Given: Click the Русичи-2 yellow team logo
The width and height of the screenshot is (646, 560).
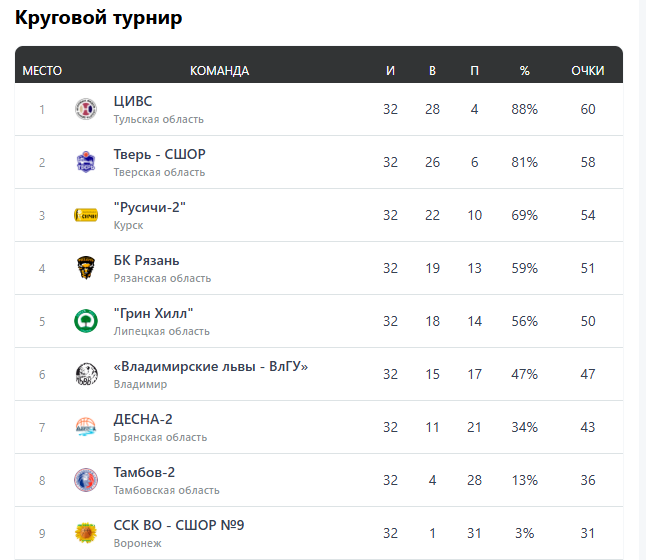Looking at the screenshot, I should (x=86, y=215).
